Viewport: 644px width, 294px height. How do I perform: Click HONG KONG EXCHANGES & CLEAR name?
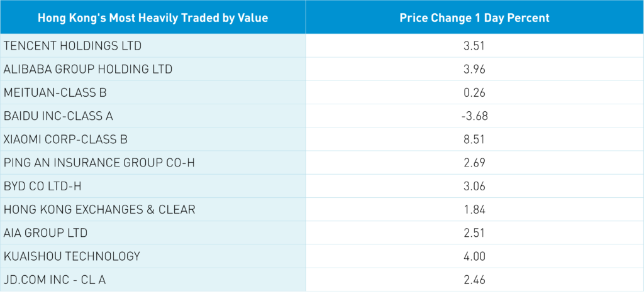(x=99, y=210)
